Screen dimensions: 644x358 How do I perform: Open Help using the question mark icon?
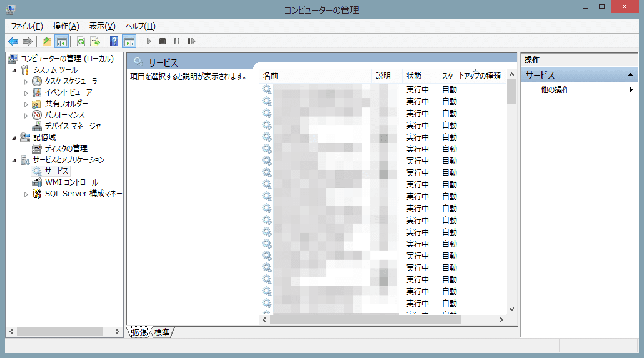114,41
